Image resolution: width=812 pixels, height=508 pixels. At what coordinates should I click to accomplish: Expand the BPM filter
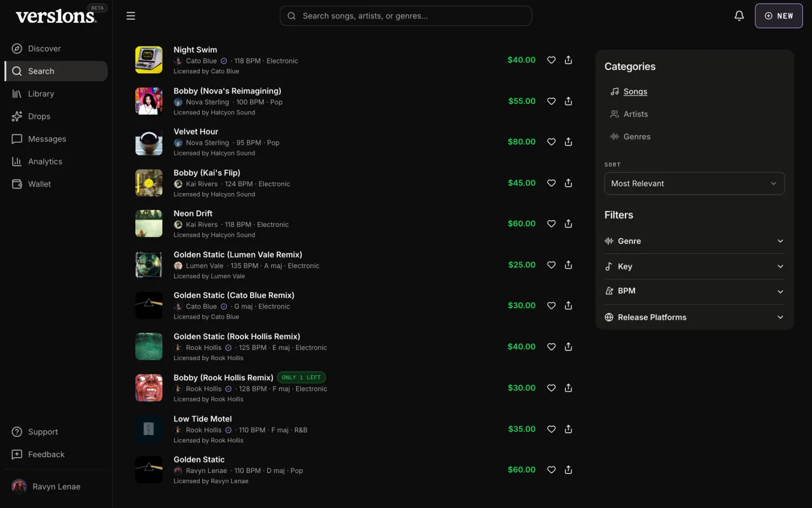coord(695,291)
